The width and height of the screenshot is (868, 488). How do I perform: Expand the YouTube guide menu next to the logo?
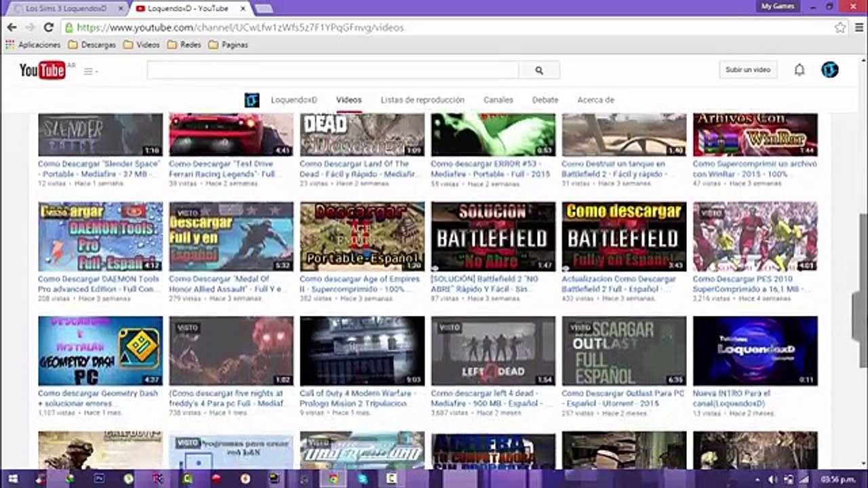90,71
